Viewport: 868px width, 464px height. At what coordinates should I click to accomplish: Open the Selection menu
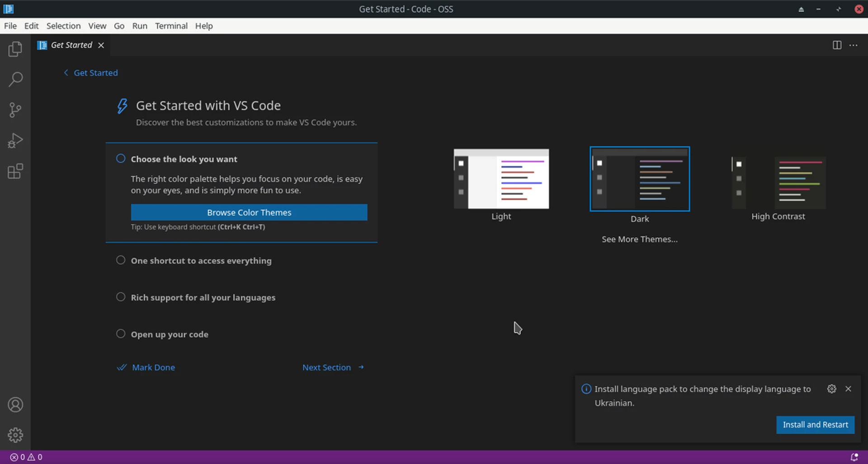[x=63, y=26]
